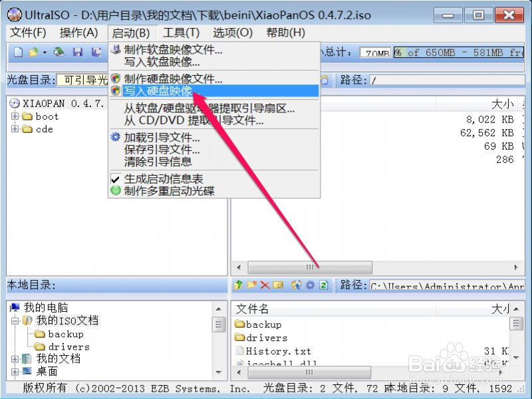
Task: Click the drivers folder icon in file list
Action: [240, 337]
